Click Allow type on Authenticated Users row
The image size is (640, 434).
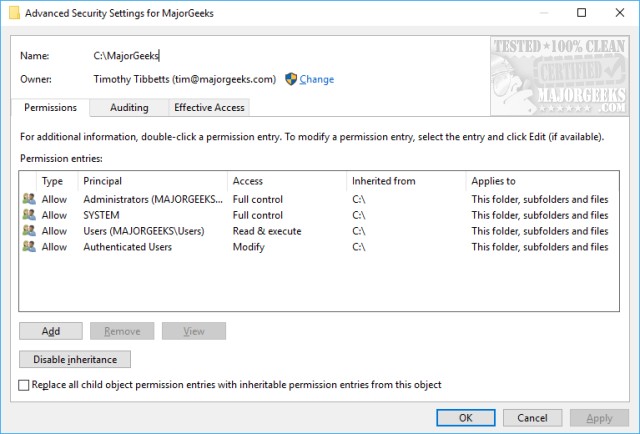coord(54,247)
